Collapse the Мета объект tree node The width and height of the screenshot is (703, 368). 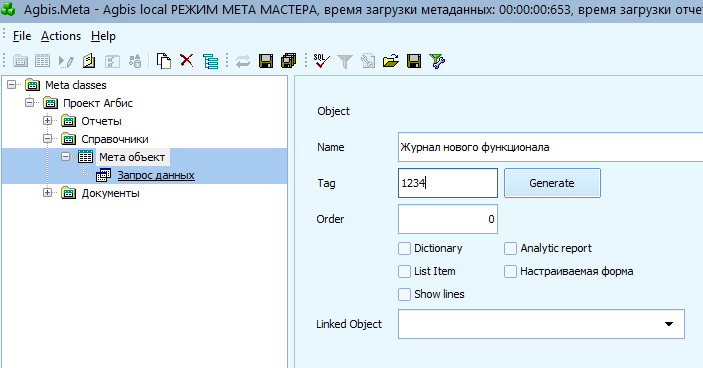65,156
